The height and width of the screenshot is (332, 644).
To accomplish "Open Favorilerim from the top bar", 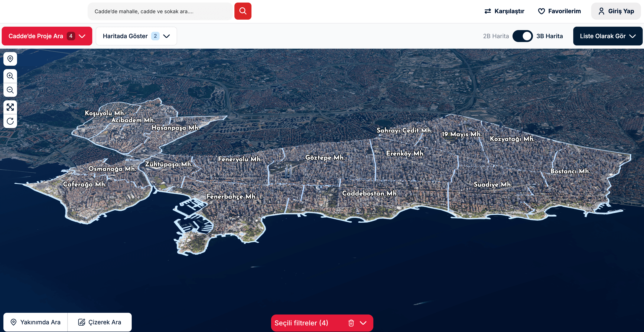I will pyautogui.click(x=560, y=11).
